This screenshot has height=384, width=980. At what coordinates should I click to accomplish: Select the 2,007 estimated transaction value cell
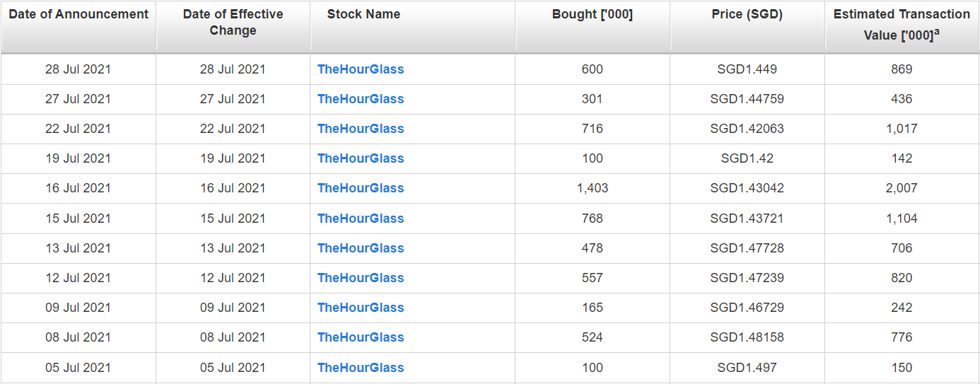click(x=902, y=188)
